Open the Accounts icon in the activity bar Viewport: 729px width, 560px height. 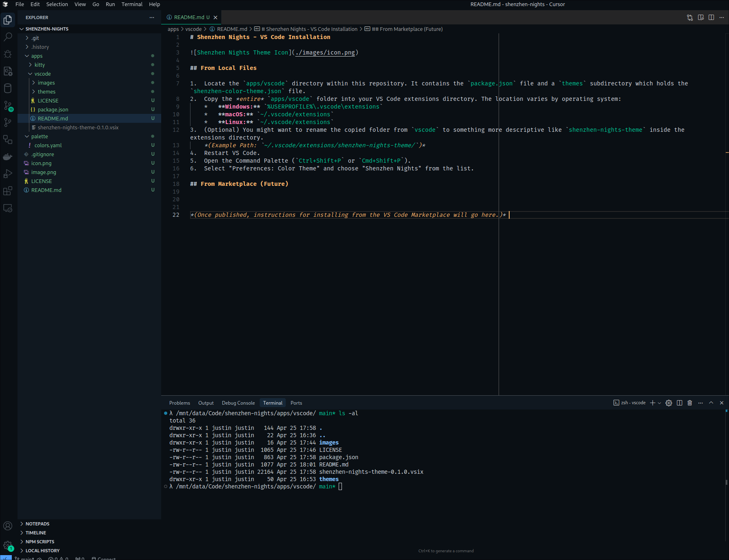pos(8,526)
